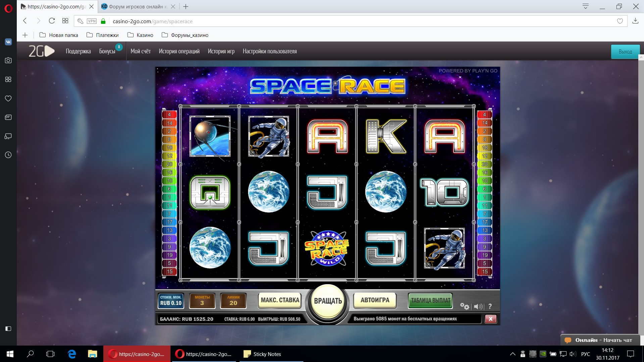Image resolution: width=644 pixels, height=362 pixels.
Task: Spin the reels with ВРАЩАТЬ button
Action: 328,301
